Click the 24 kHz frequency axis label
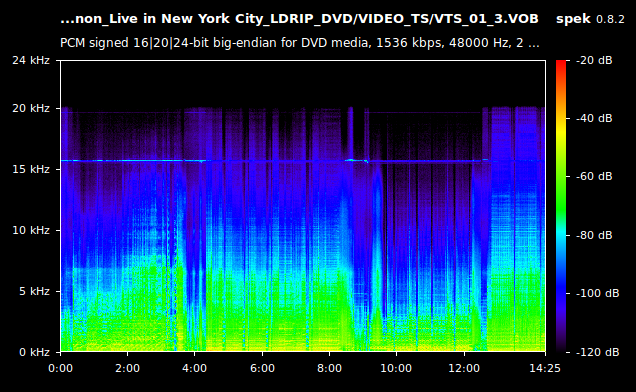This screenshot has height=392, width=636. click(31, 60)
